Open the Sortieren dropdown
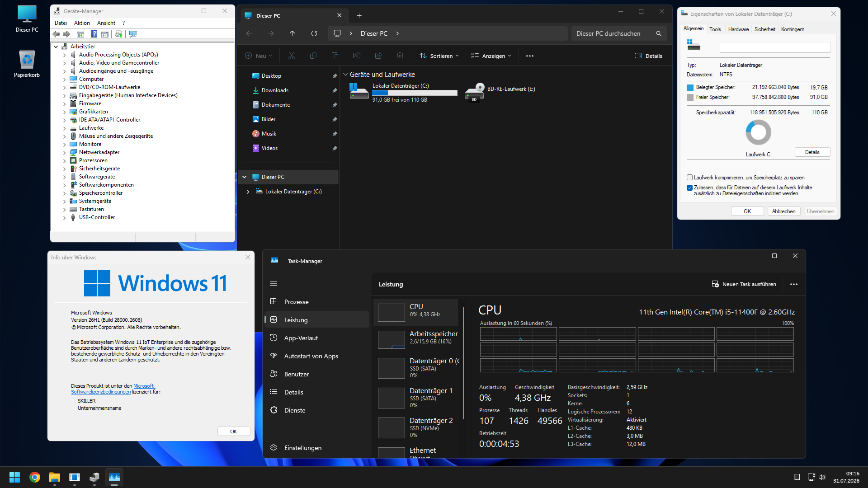Screen dimensions: 868x488 (x=439, y=56)
